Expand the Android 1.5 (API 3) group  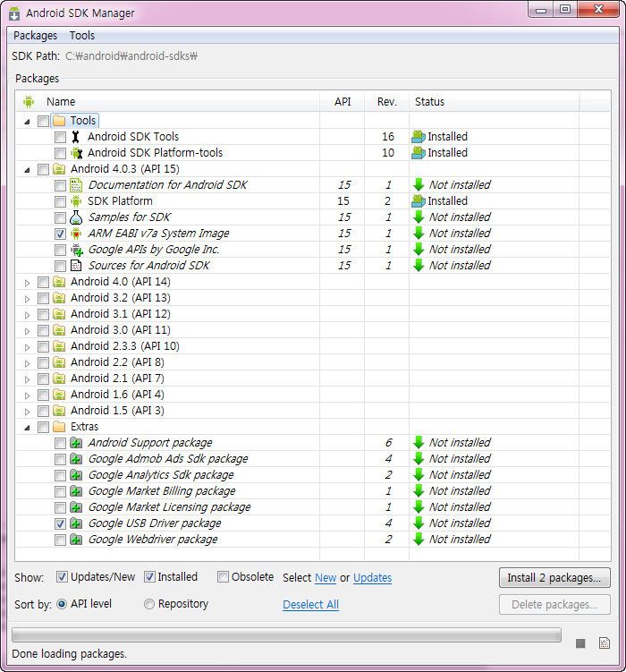28,412
